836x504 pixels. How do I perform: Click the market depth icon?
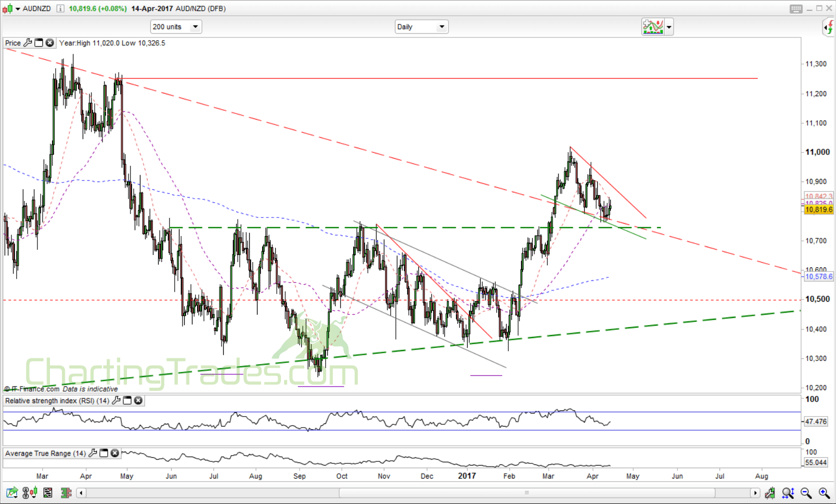[x=66, y=493]
